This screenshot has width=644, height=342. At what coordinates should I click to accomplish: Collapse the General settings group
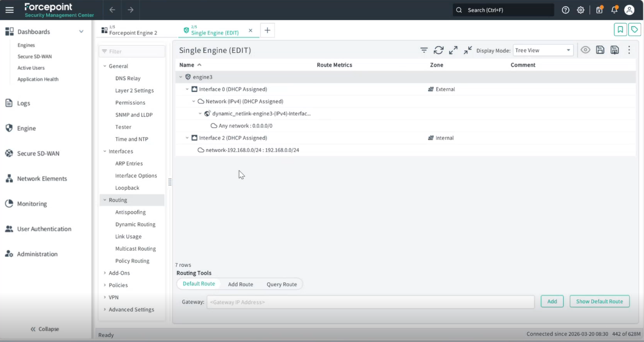(105, 66)
